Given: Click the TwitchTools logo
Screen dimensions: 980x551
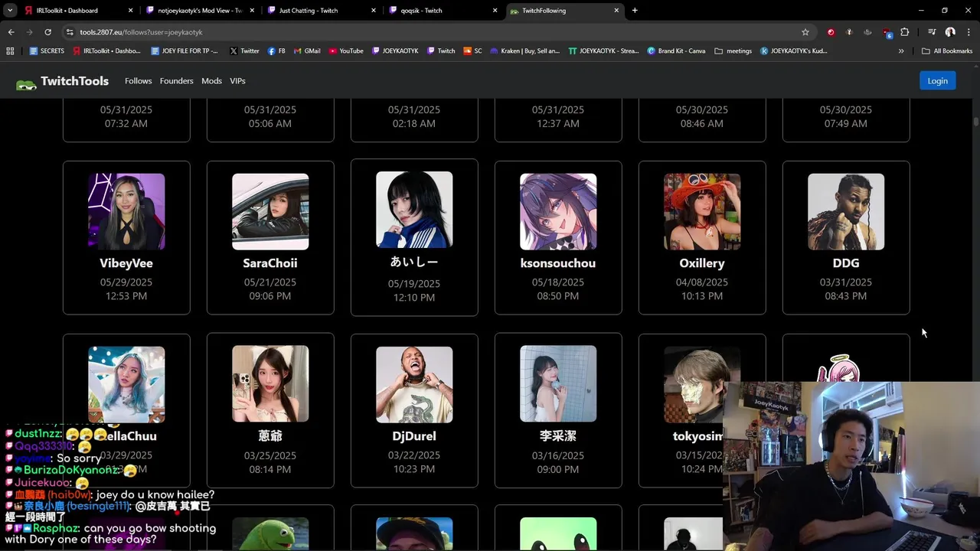Looking at the screenshot, I should tap(62, 81).
